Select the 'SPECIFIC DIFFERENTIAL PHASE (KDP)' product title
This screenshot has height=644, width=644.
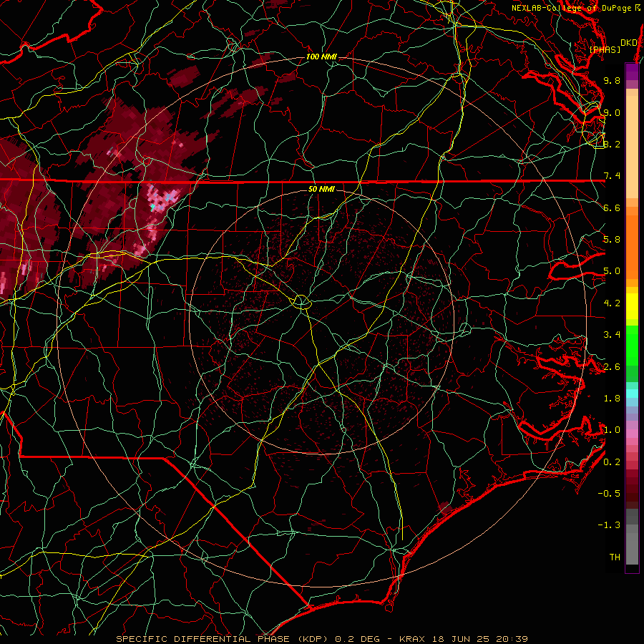click(x=221, y=639)
